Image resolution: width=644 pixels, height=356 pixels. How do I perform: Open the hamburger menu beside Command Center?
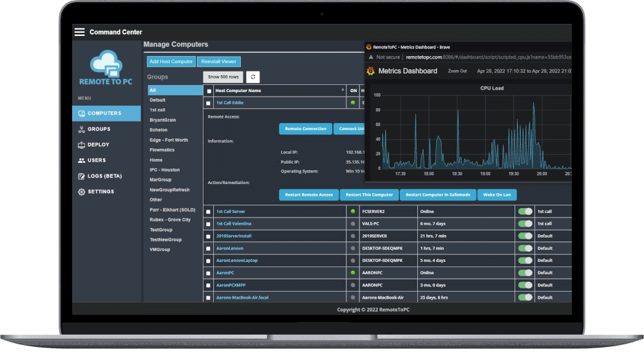(80, 32)
